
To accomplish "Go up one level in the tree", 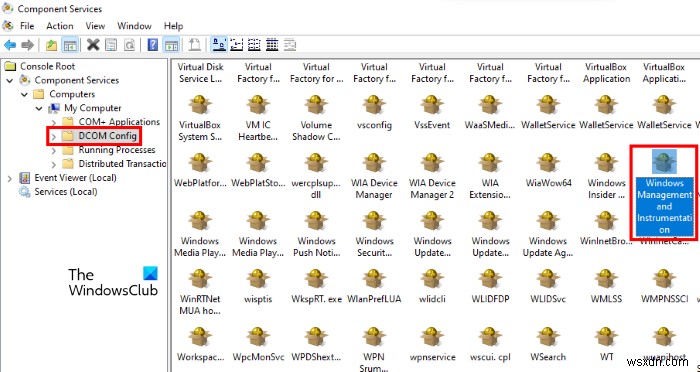I will click(52, 45).
